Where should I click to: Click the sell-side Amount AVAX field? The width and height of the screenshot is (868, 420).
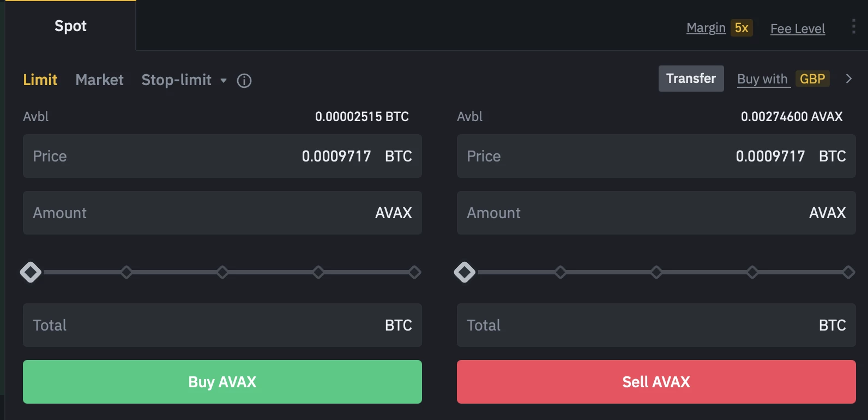[656, 213]
